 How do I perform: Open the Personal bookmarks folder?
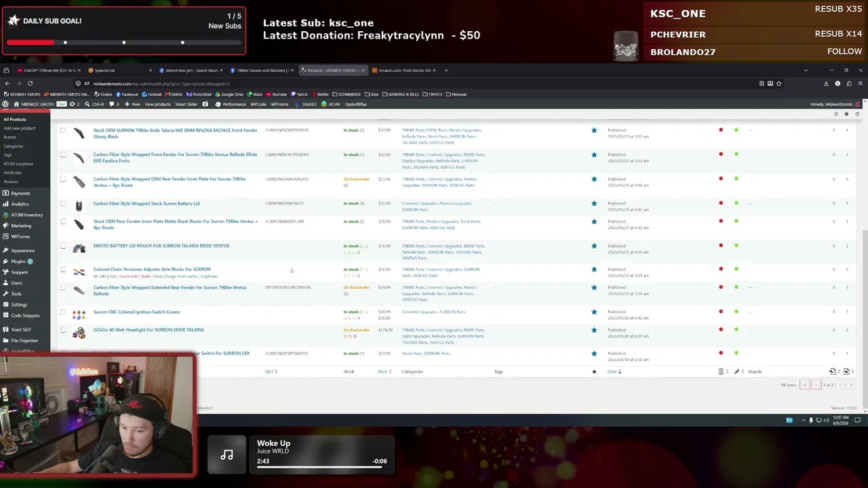pyautogui.click(x=456, y=94)
